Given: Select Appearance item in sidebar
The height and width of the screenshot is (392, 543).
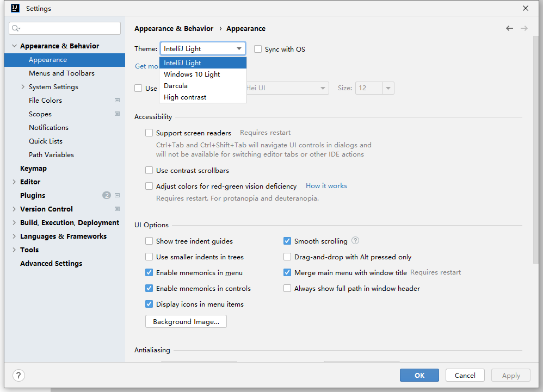Looking at the screenshot, I should pos(65,60).
